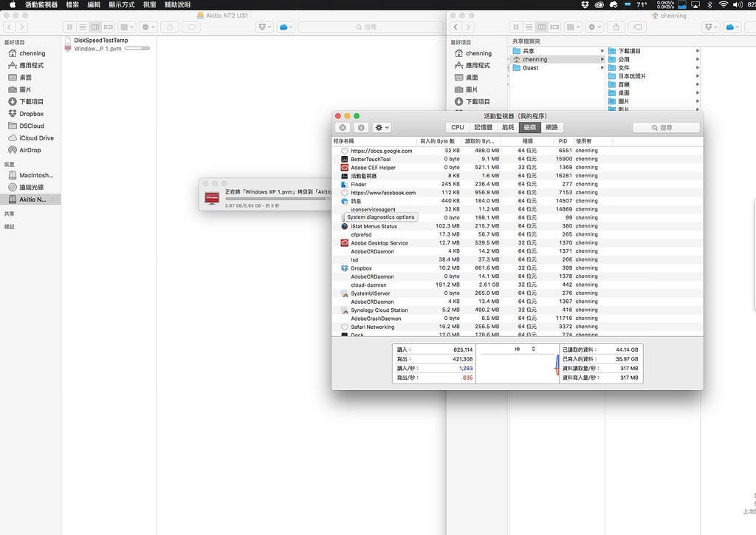Select the Finder process row
The image size is (756, 535).
click(518, 184)
